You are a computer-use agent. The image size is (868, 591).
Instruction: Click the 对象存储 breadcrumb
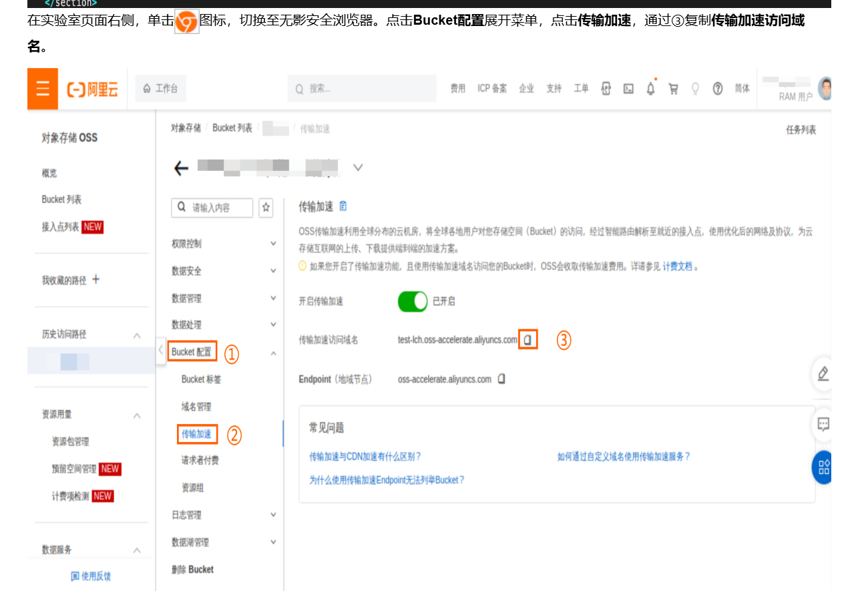pyautogui.click(x=186, y=128)
